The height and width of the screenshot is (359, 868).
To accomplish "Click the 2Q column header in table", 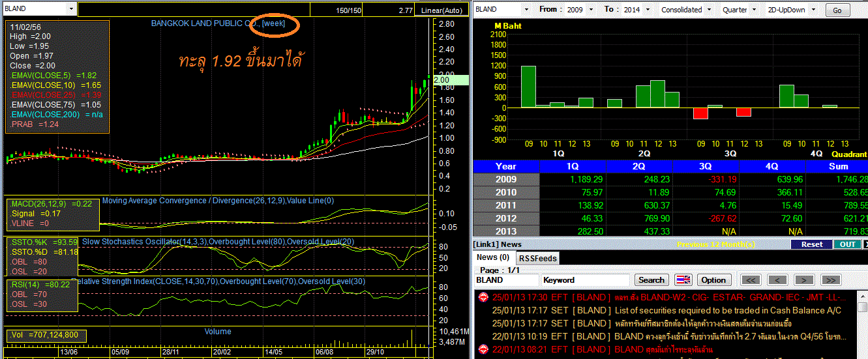I will click(639, 166).
